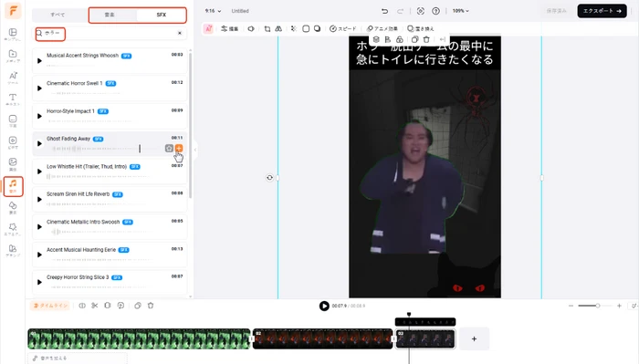Play Low Whistle Hit preview
Viewport: 639px width, 364px height.
click(39, 172)
